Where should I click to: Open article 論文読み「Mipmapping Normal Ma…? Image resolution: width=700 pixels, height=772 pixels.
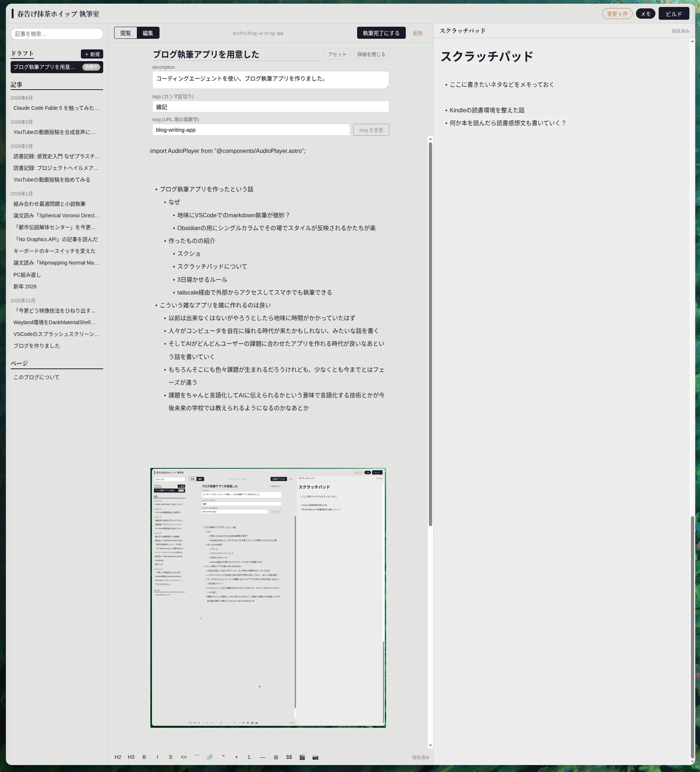[x=57, y=263]
